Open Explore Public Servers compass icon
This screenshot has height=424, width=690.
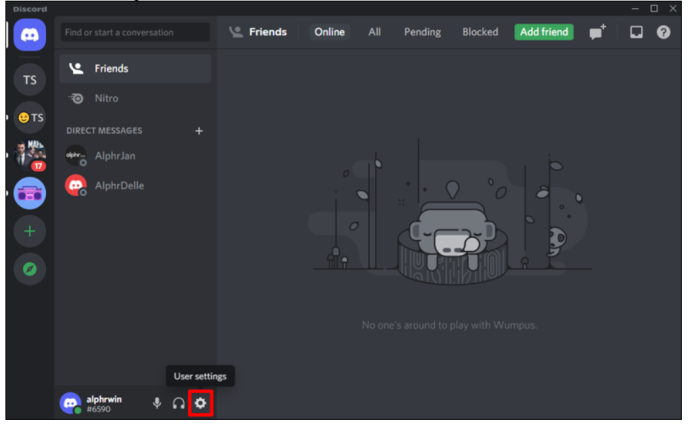(29, 269)
